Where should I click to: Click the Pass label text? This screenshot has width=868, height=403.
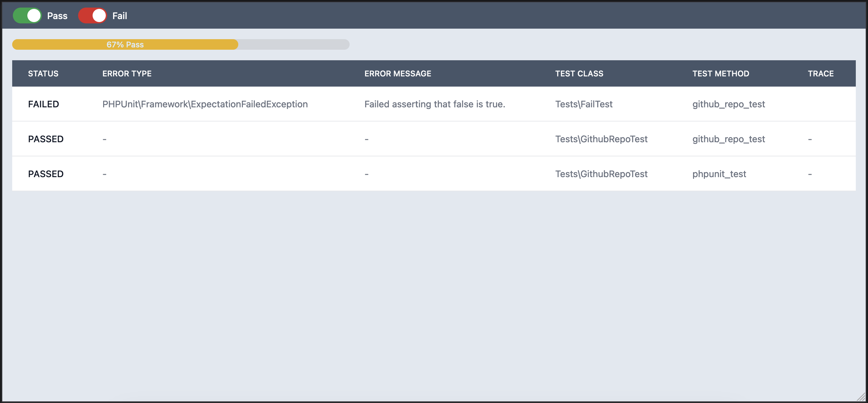(57, 16)
